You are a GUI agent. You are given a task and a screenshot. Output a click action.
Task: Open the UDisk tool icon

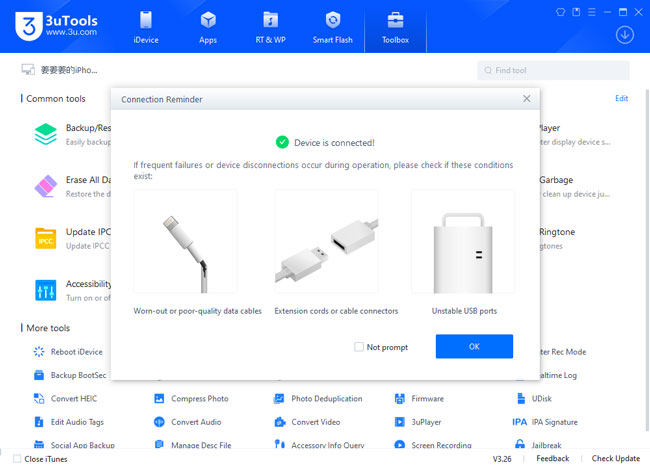[x=521, y=398]
